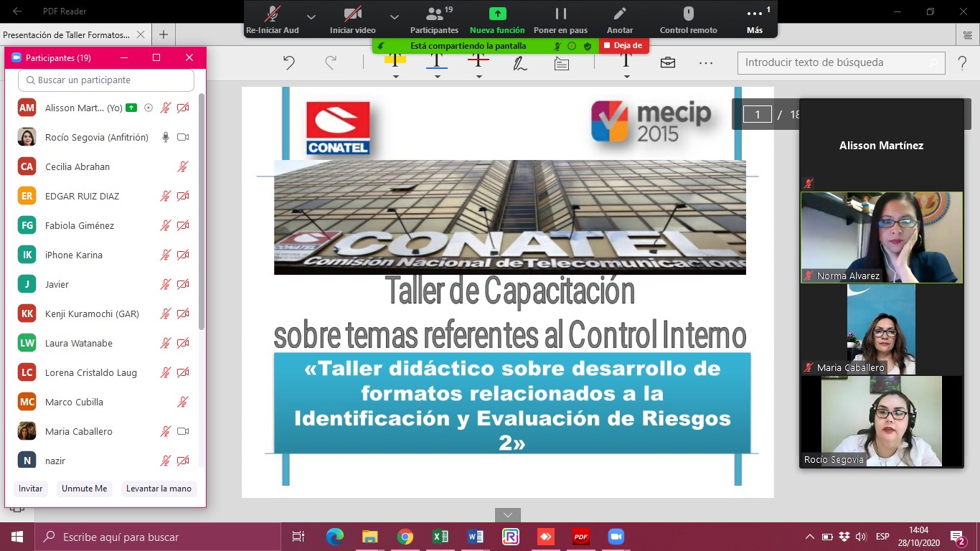Screen dimensions: 980x551
Task: Toggle Alisson Martínez video-off camera icon
Action: pyautogui.click(x=183, y=108)
